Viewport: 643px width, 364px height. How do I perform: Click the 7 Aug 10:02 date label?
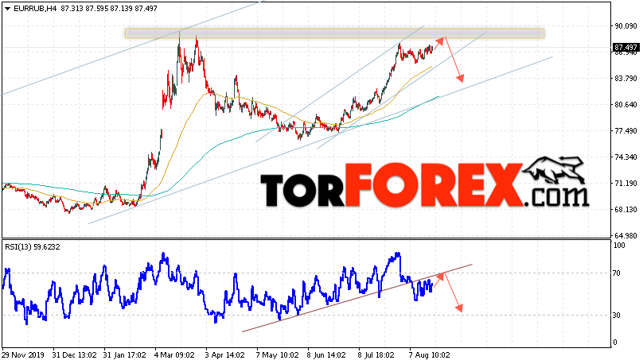pyautogui.click(x=429, y=355)
